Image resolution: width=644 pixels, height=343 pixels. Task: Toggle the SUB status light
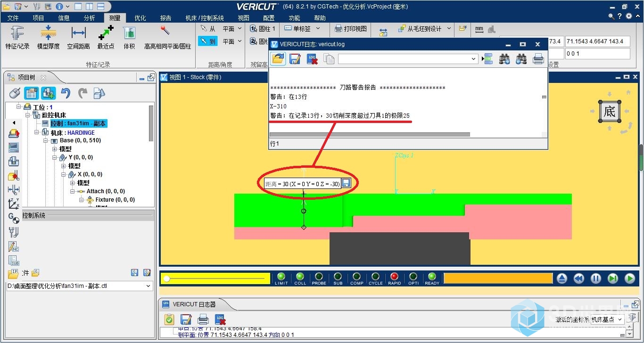tap(338, 278)
